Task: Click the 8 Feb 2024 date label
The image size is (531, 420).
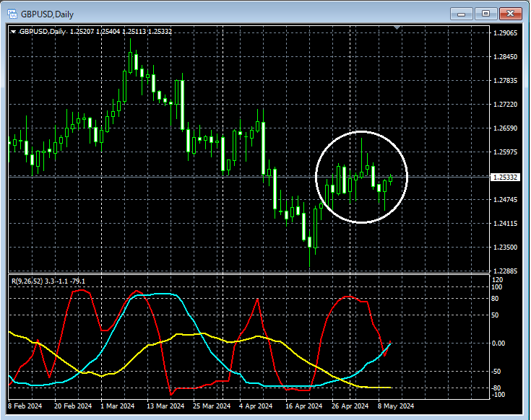Action: click(x=25, y=406)
